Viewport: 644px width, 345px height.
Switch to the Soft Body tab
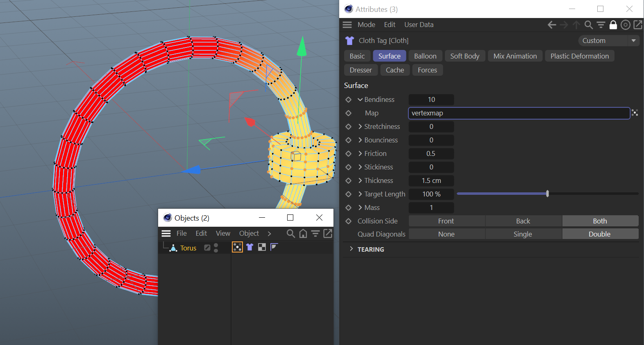coord(465,56)
